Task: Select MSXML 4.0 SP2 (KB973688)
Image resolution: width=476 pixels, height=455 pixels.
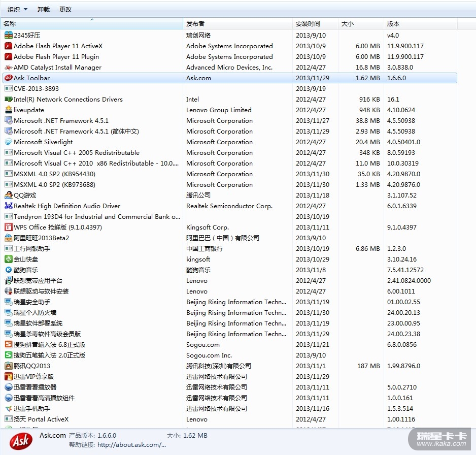Action: point(229,184)
